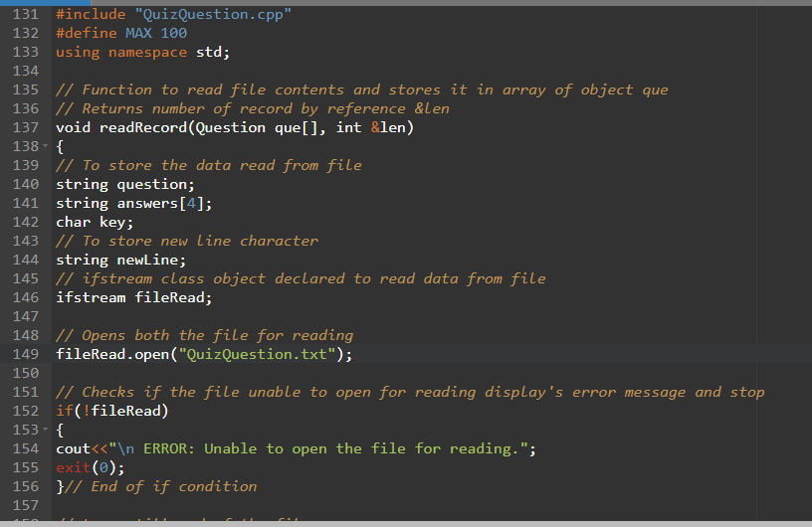The height and width of the screenshot is (527, 812).
Task: Collapse the readRecord function fold arrow
Action: [47, 147]
